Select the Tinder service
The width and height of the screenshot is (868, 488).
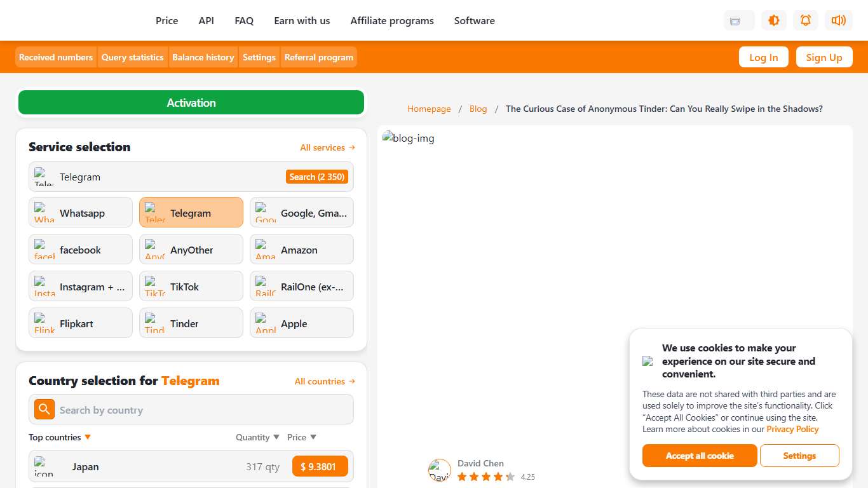pos(191,323)
